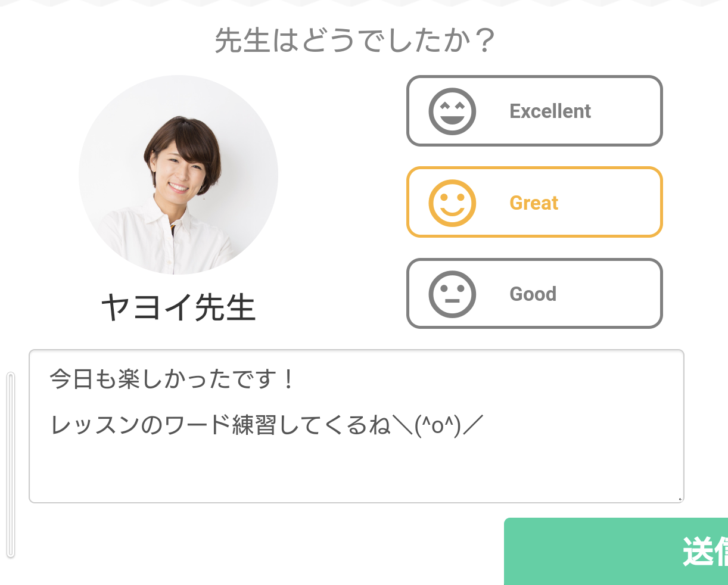This screenshot has width=728, height=585.
Task: Click the orange smiley face icon
Action: [452, 203]
